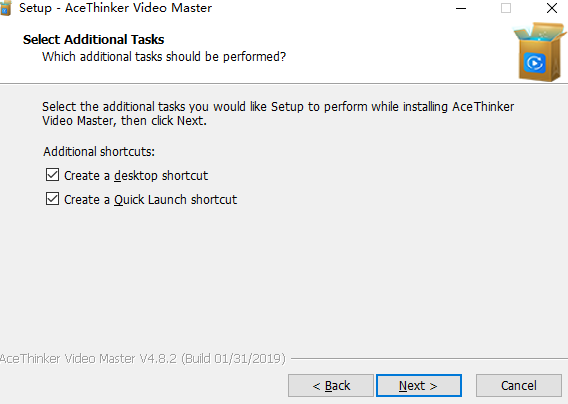This screenshot has height=404, width=568.
Task: Click the AceThinker orange box logo
Action: [540, 52]
